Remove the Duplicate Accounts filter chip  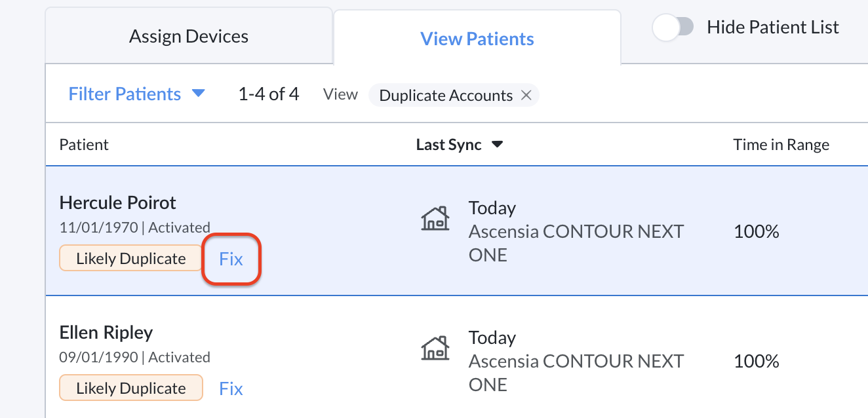[x=526, y=95]
